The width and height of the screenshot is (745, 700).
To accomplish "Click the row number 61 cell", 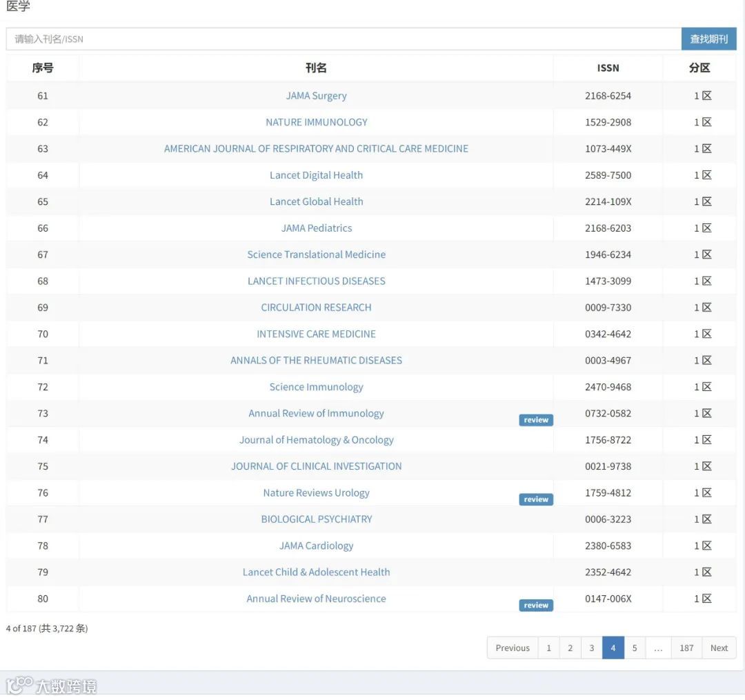I will coord(43,95).
